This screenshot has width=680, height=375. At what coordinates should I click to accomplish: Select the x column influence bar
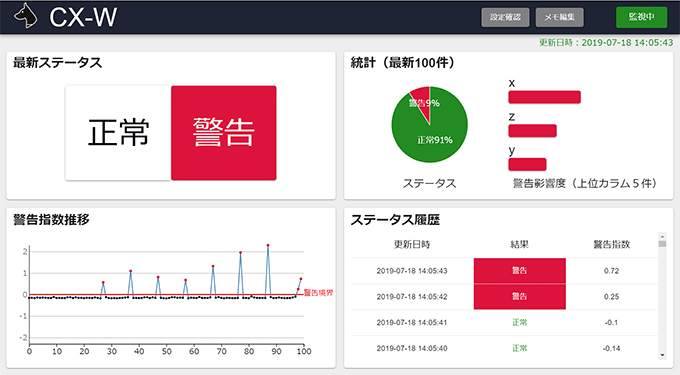coord(544,97)
